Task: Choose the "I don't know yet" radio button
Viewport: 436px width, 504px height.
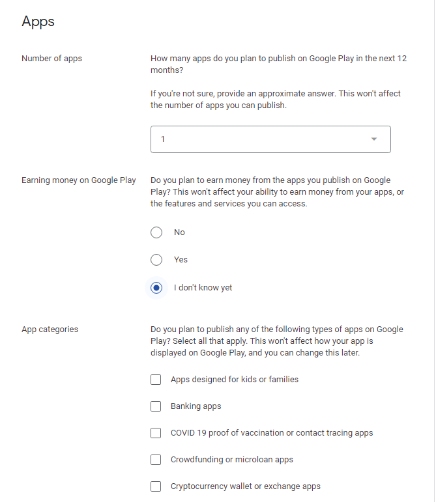Action: [156, 288]
